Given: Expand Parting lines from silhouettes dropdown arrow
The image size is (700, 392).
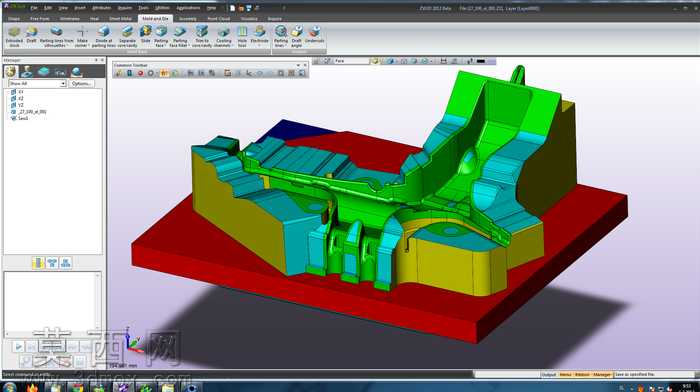Looking at the screenshot, I should tap(67, 46).
